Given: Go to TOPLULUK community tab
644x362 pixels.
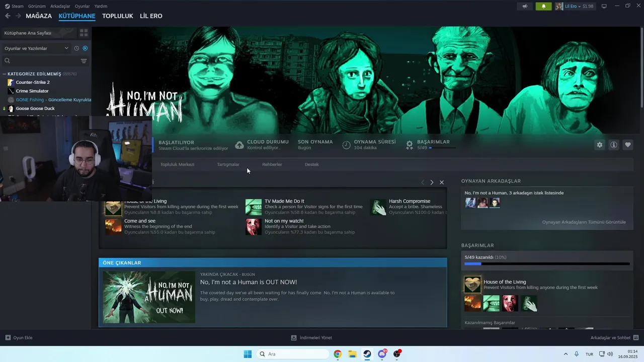Looking at the screenshot, I should click(117, 16).
